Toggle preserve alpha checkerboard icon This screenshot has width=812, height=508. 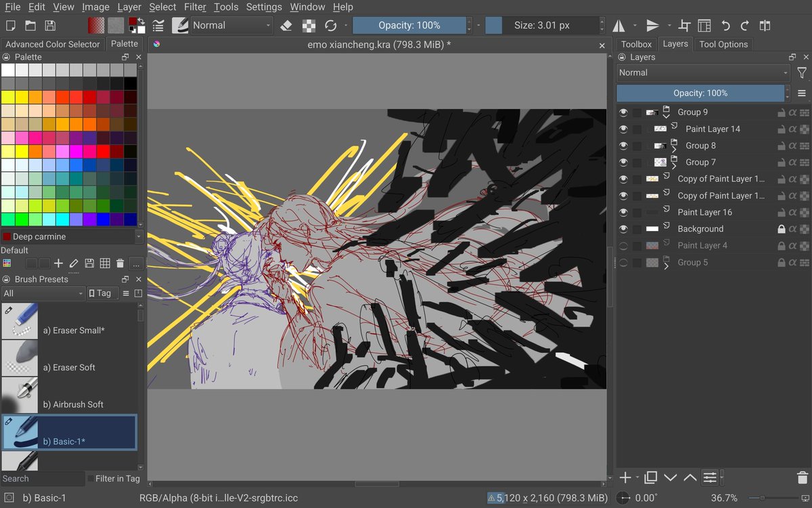pyautogui.click(x=309, y=26)
